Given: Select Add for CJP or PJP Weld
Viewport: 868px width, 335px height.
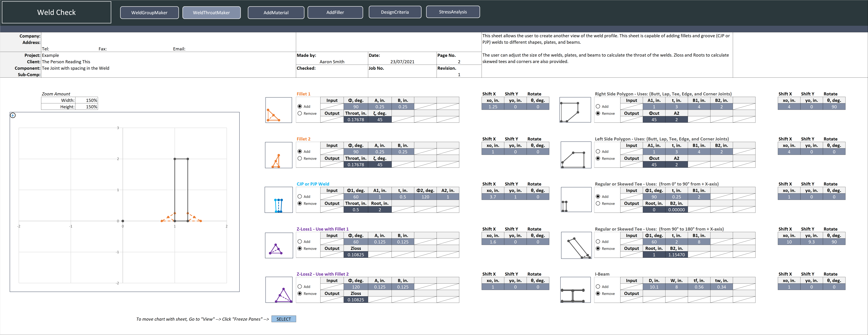Looking at the screenshot, I should 300,197.
